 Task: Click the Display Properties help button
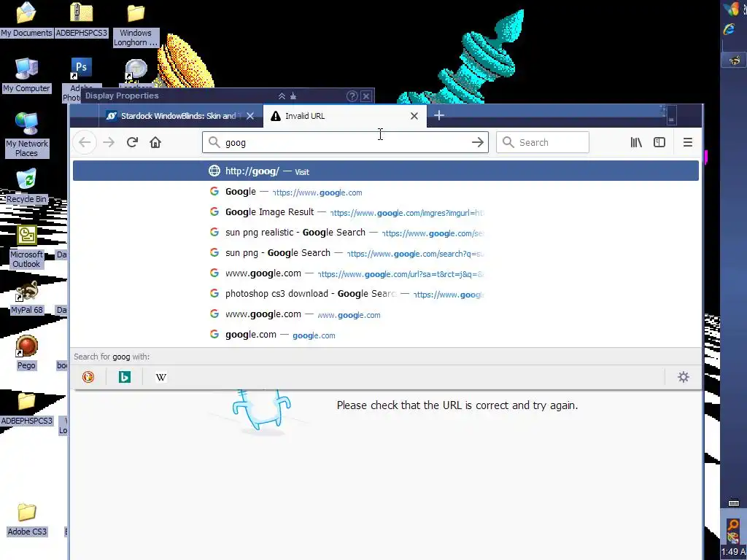coord(352,96)
